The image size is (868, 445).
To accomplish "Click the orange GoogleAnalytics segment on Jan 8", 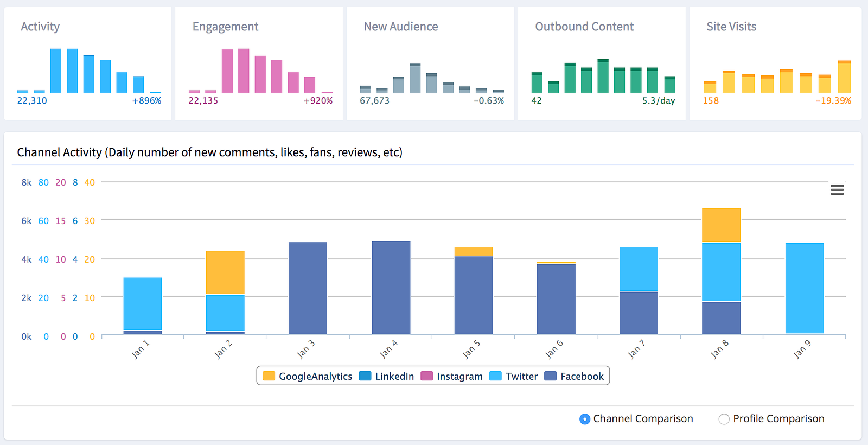I will [x=721, y=225].
